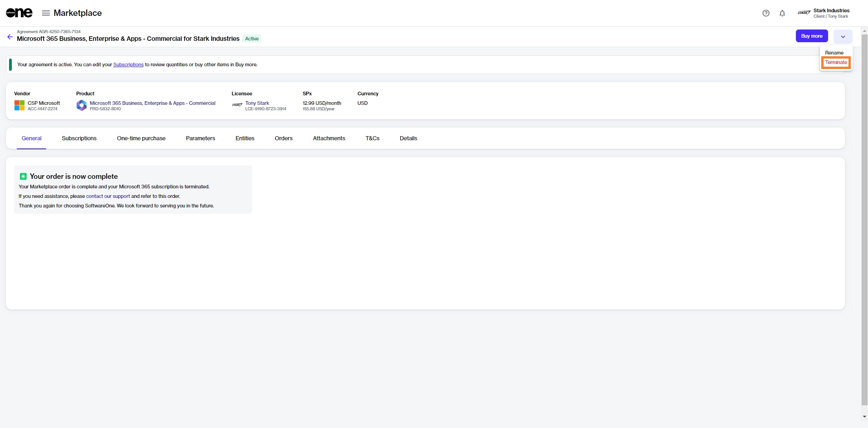The height and width of the screenshot is (428, 868).
Task: Click the Microsoft vendor logo
Action: 20,105
